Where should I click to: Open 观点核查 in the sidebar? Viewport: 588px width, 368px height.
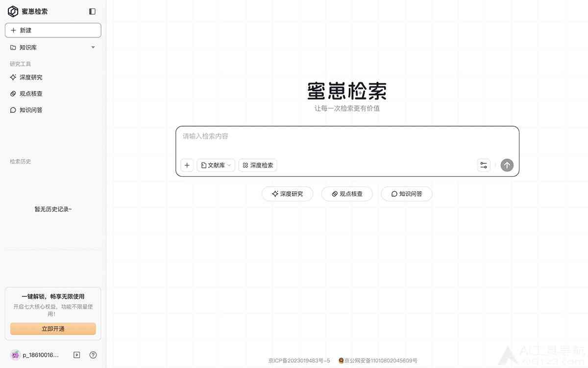26,94
